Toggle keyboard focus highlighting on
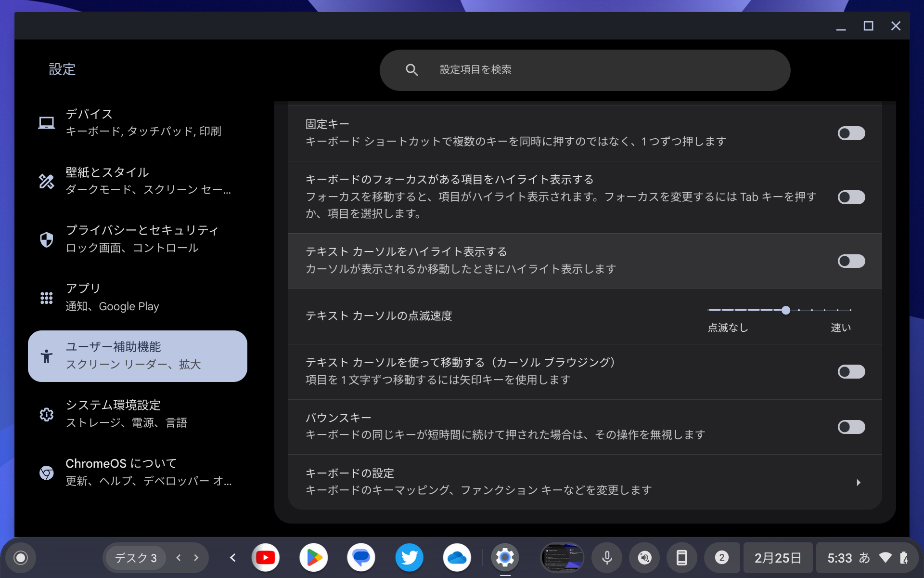Screen dimensions: 924x578 [851, 197]
